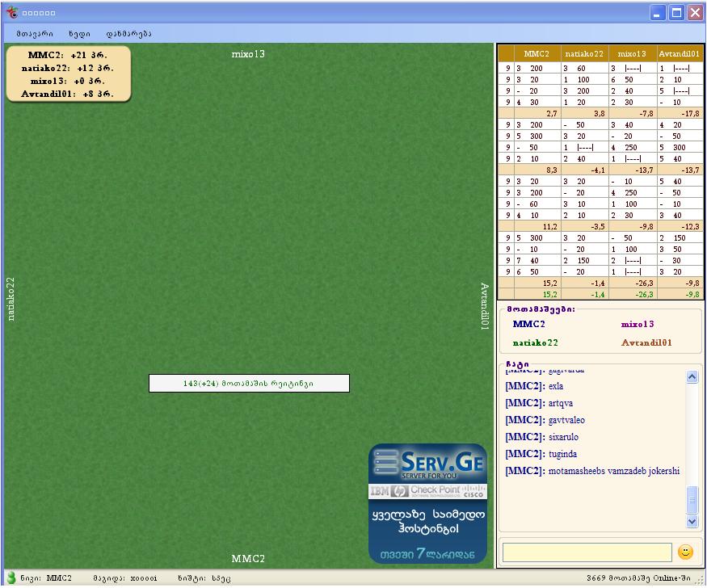Click the 'xooooi' table entry in status bar
707x588 pixels.
tap(143, 578)
